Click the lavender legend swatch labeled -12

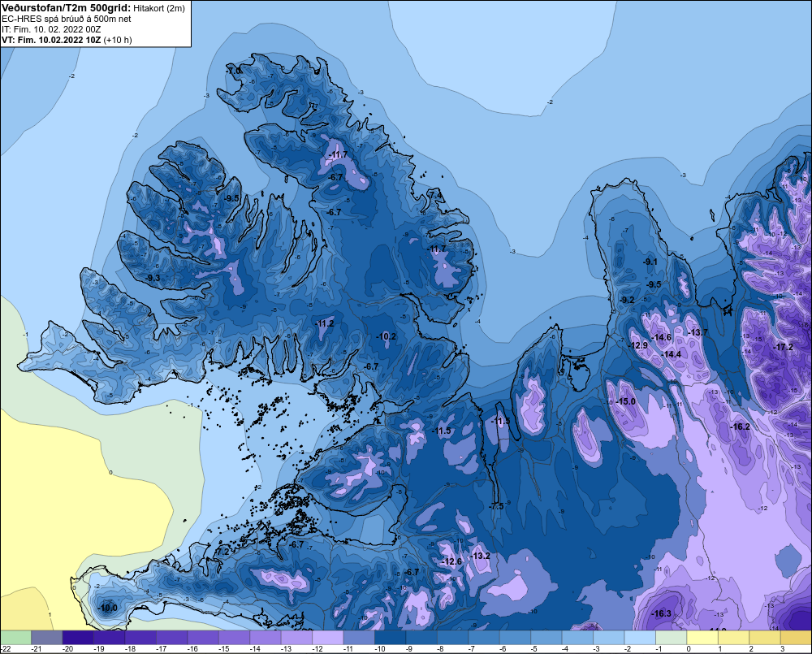(328, 637)
